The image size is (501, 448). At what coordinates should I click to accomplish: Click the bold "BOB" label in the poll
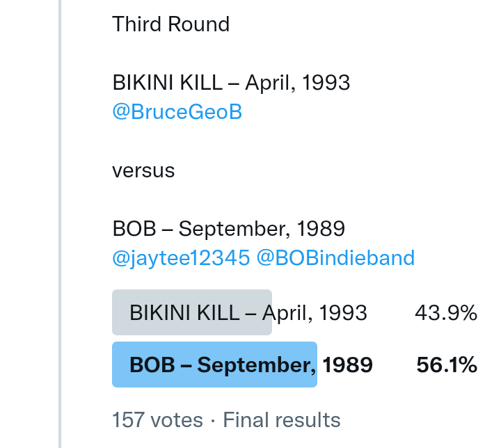point(152,365)
